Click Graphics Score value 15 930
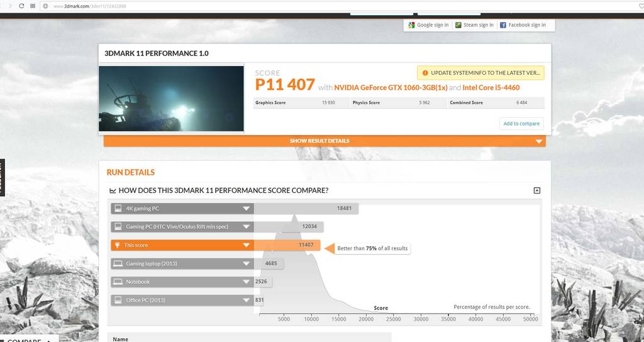This screenshot has height=342, width=644. pos(328,102)
